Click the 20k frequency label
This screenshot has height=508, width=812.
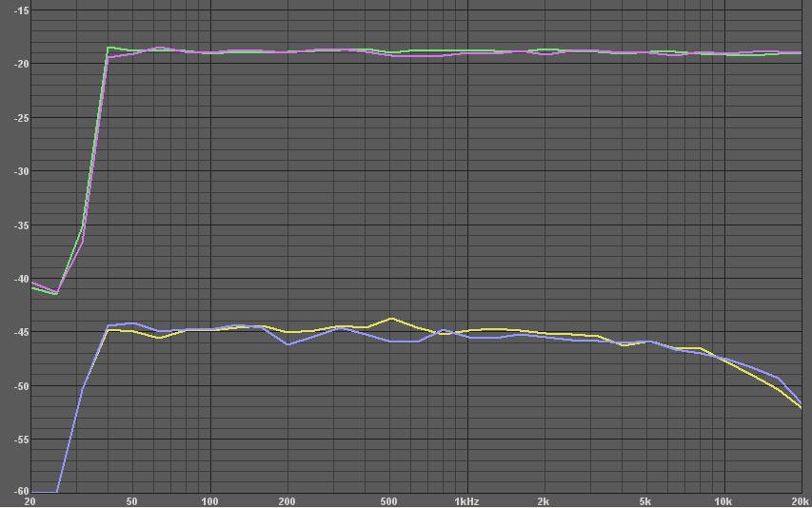[800, 501]
